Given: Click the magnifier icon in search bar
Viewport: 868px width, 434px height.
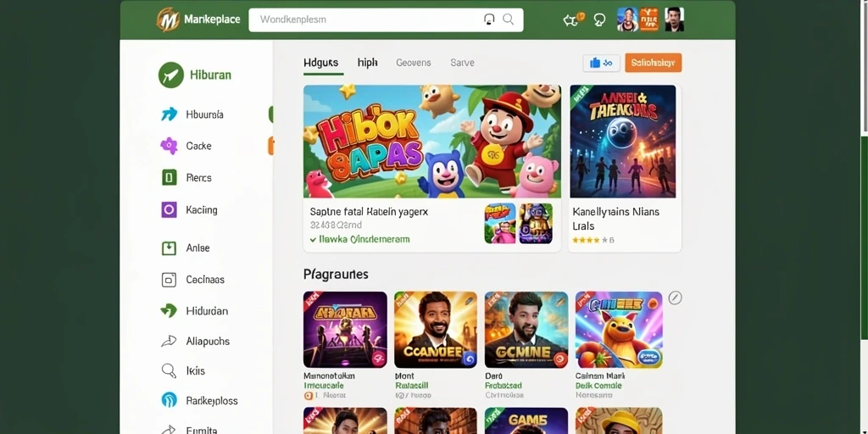Looking at the screenshot, I should tap(509, 19).
